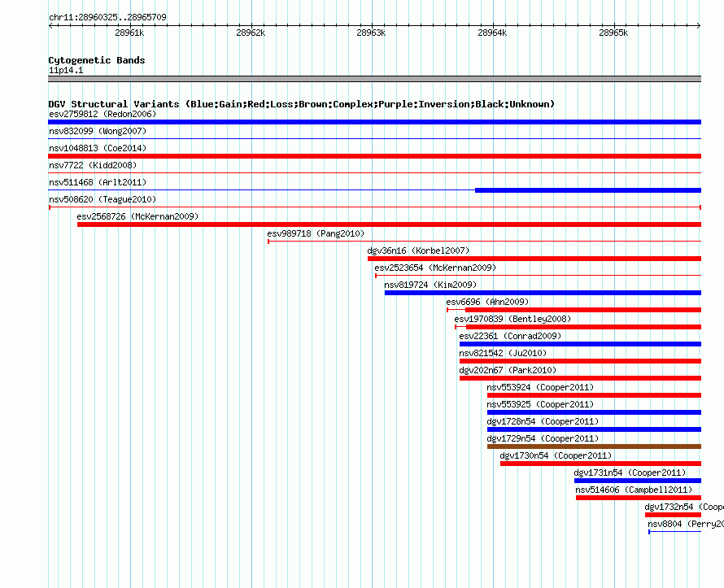This screenshot has width=724, height=588.
Task: Click the blue bar under esv22361
Action: click(580, 344)
